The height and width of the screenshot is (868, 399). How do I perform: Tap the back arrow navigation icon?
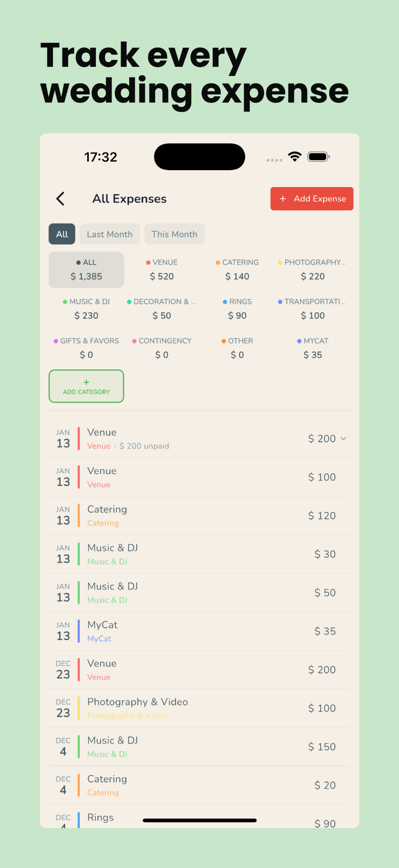(60, 199)
